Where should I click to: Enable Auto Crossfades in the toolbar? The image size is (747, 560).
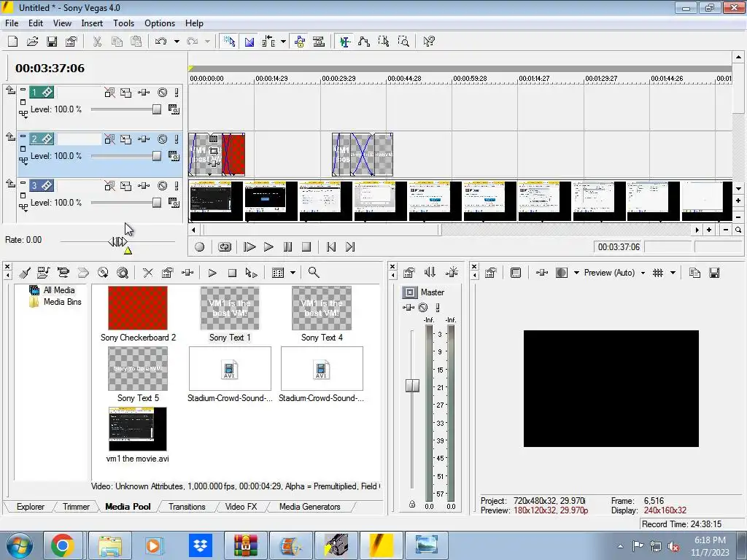click(249, 42)
